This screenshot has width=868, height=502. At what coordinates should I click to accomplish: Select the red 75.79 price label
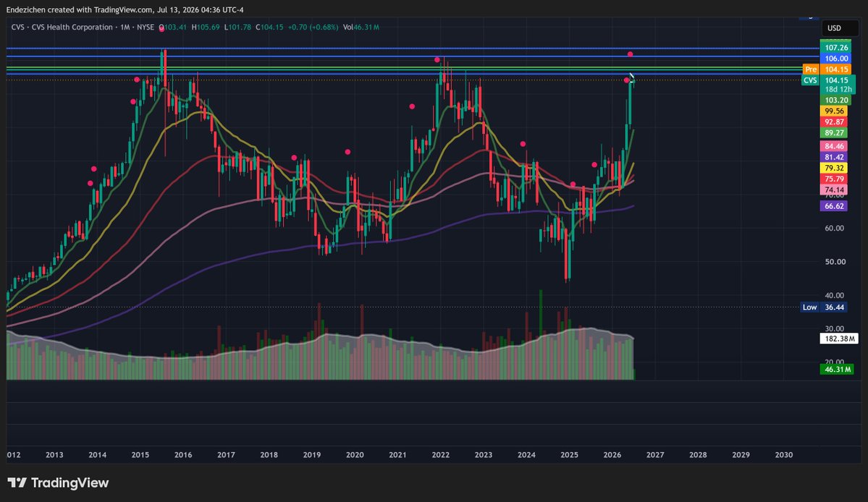click(x=834, y=179)
